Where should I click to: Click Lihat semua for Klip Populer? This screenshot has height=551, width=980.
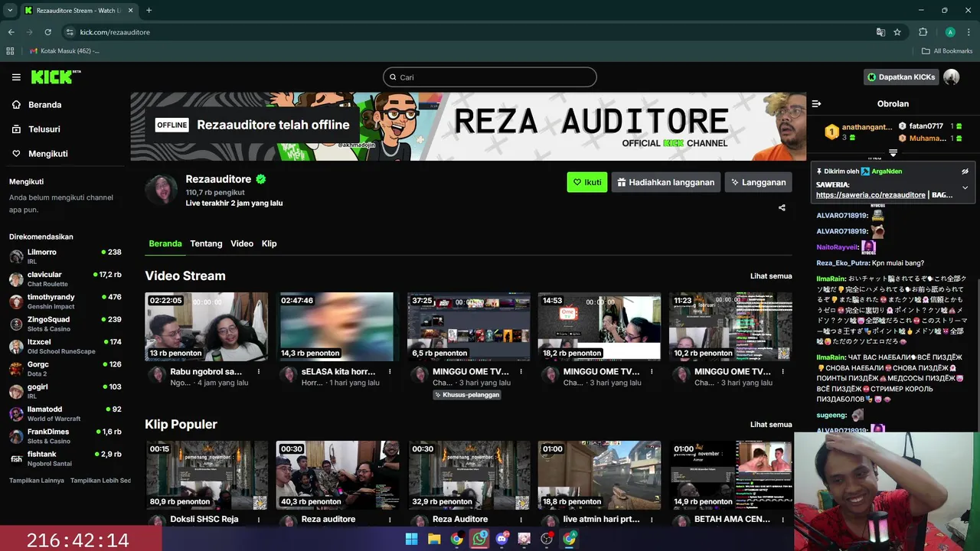click(x=771, y=424)
